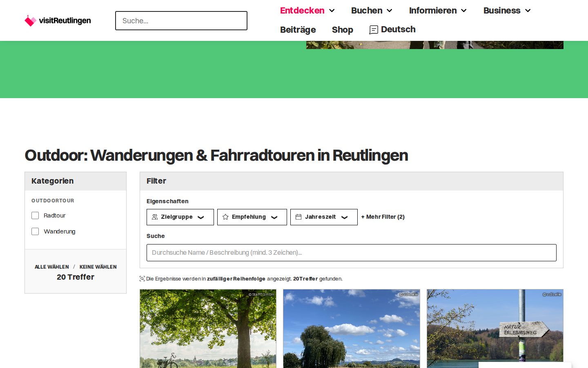Screen dimensions: 588x368
Task: Go to the Shop page
Action: tap(343, 30)
